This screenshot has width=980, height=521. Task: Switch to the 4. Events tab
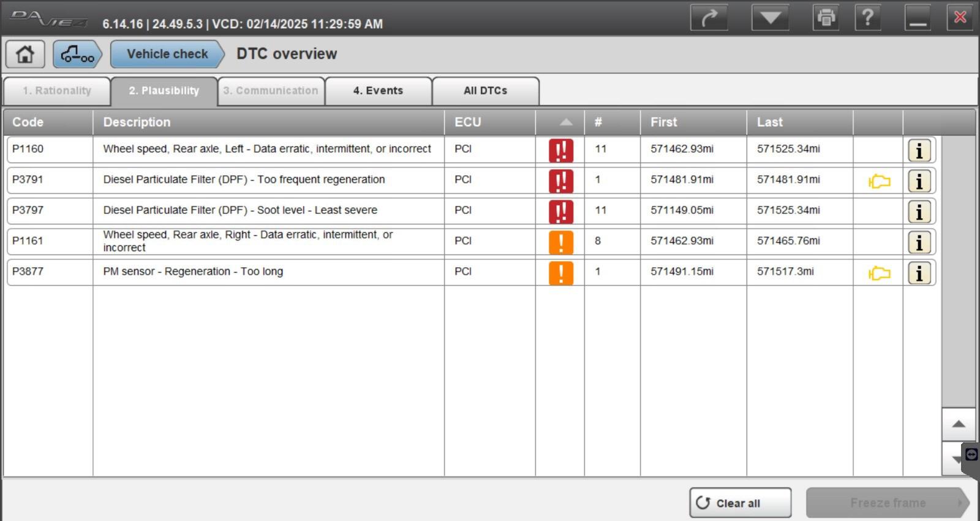(x=378, y=91)
